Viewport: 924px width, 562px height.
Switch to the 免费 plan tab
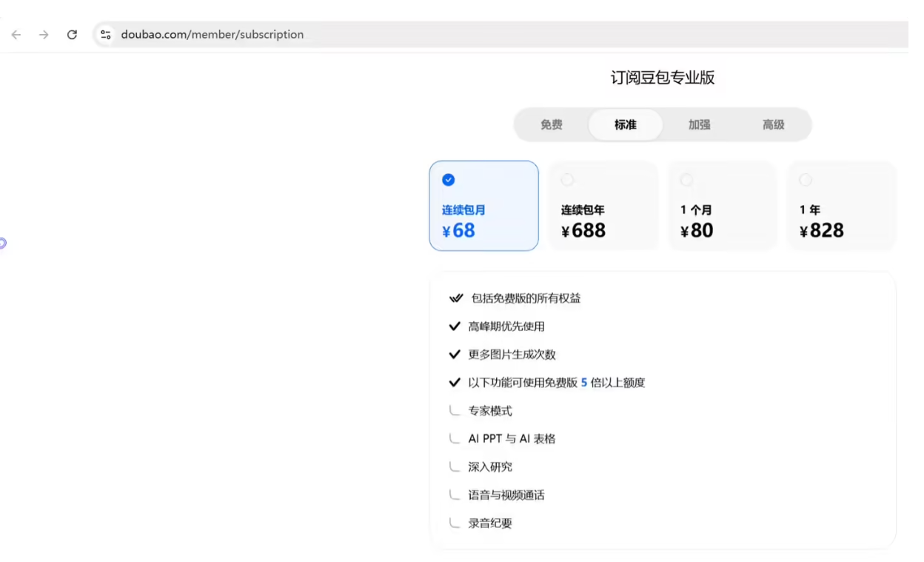pyautogui.click(x=552, y=124)
